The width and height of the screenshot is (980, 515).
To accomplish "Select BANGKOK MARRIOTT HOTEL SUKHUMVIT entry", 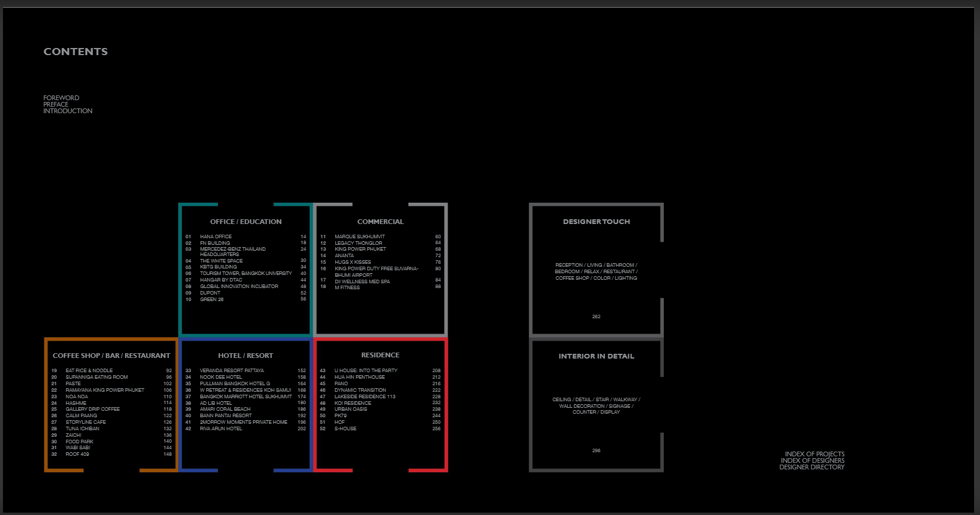I will 246,396.
